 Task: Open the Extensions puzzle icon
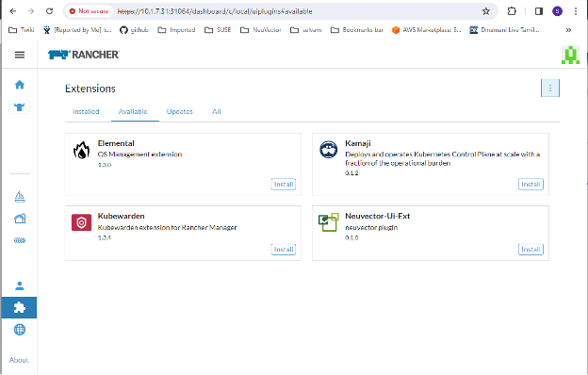[x=19, y=307]
